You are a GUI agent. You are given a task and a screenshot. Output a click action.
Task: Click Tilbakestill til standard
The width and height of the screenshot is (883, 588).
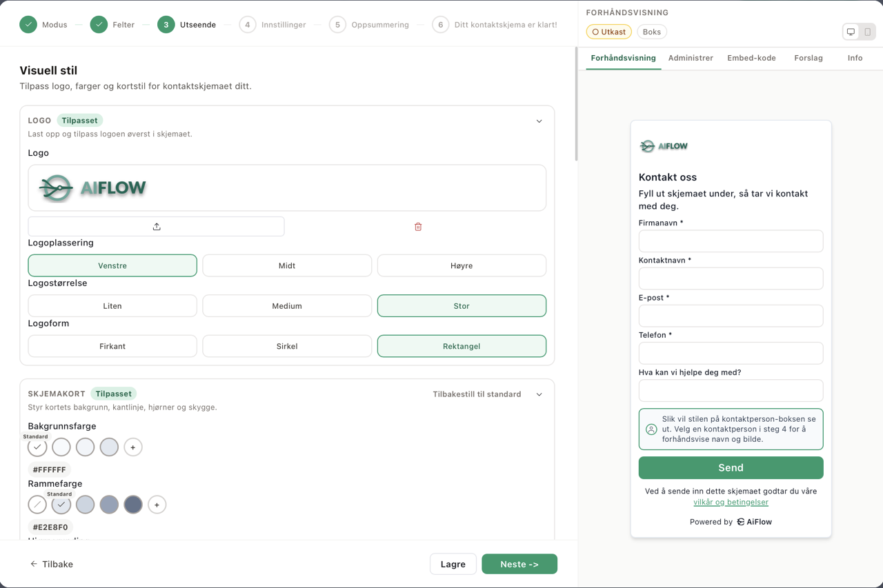click(477, 394)
